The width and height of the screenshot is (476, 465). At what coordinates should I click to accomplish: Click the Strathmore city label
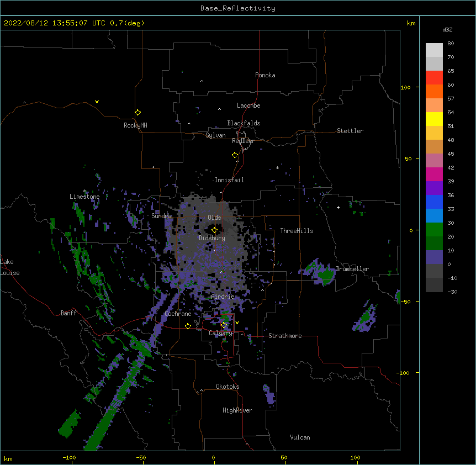(x=285, y=336)
